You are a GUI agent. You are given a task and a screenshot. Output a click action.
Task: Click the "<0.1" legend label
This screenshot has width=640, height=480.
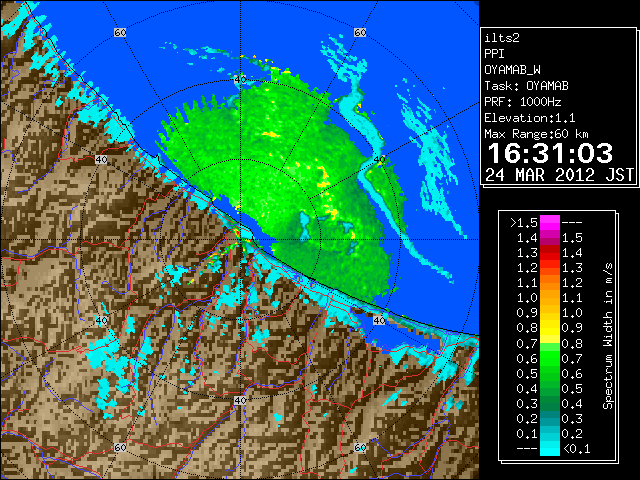tap(576, 449)
